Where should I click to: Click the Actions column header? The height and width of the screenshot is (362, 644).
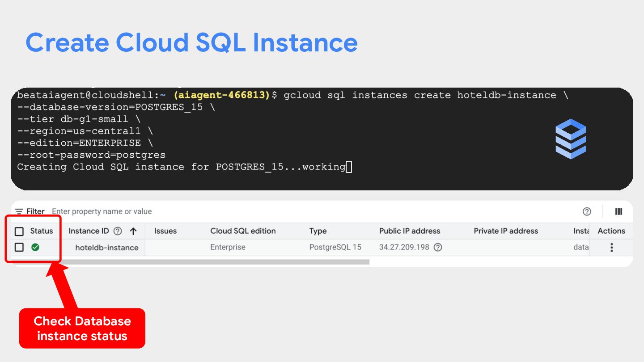click(x=611, y=231)
